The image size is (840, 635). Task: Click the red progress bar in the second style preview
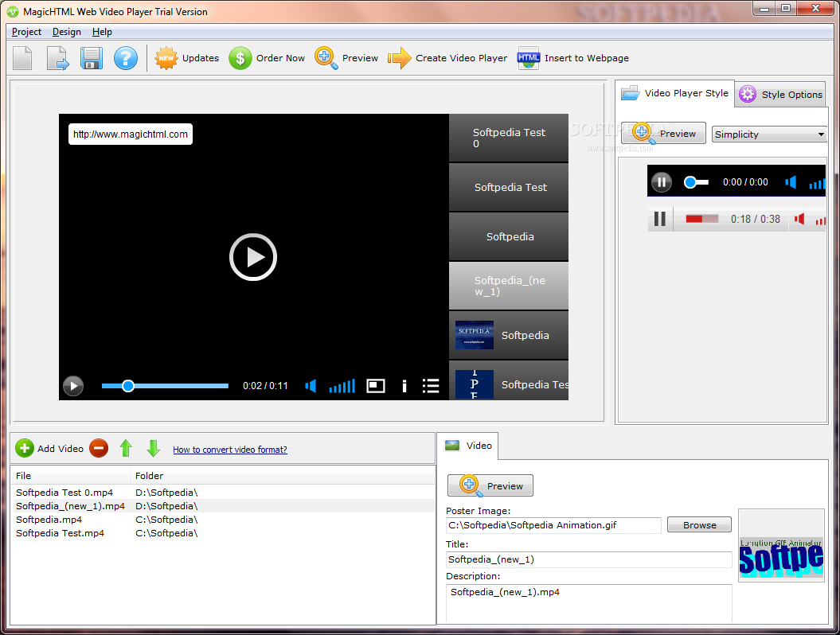(701, 219)
